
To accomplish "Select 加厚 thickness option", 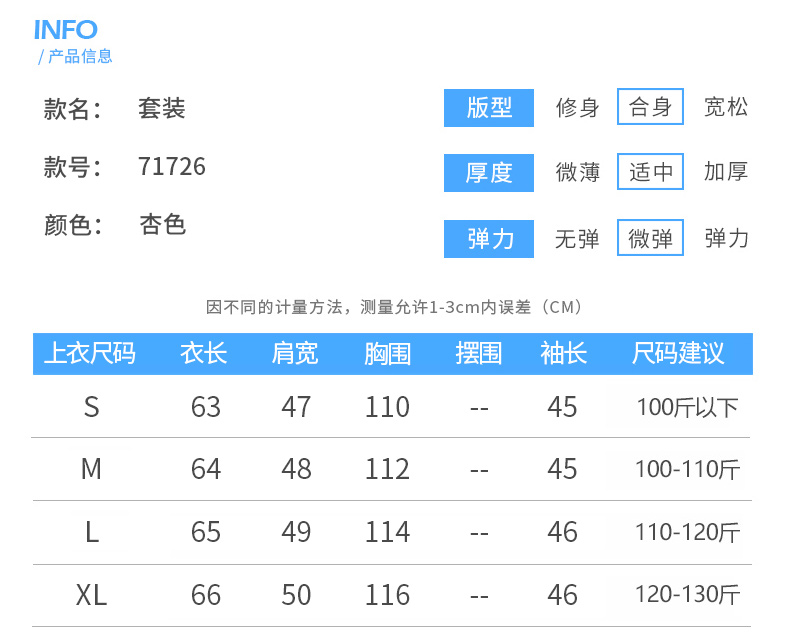I will 726,172.
